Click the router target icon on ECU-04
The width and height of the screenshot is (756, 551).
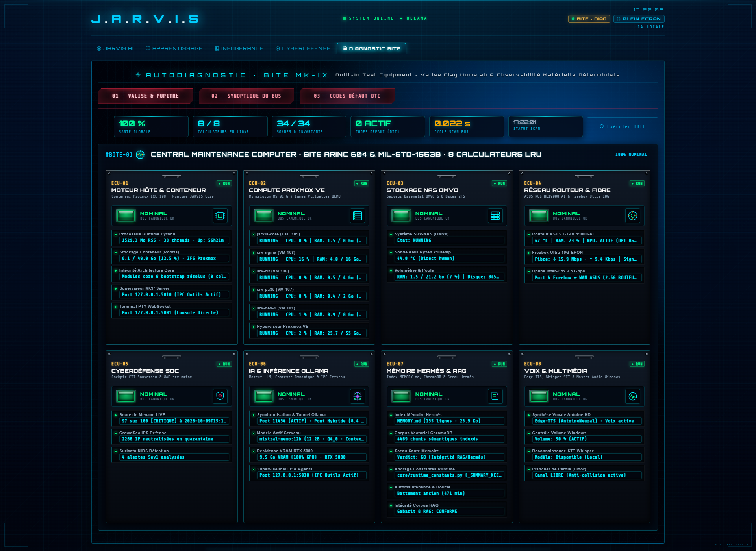click(x=633, y=216)
